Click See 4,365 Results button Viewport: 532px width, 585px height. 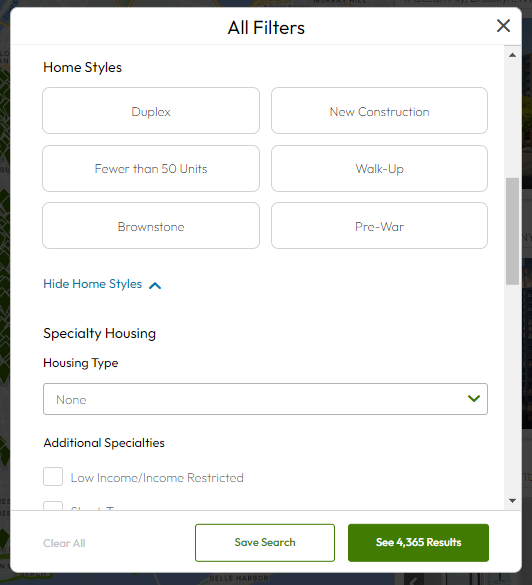[418, 543]
